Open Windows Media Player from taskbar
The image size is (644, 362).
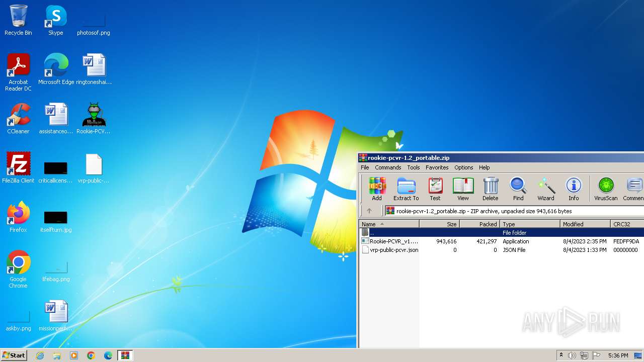pyautogui.click(x=74, y=355)
